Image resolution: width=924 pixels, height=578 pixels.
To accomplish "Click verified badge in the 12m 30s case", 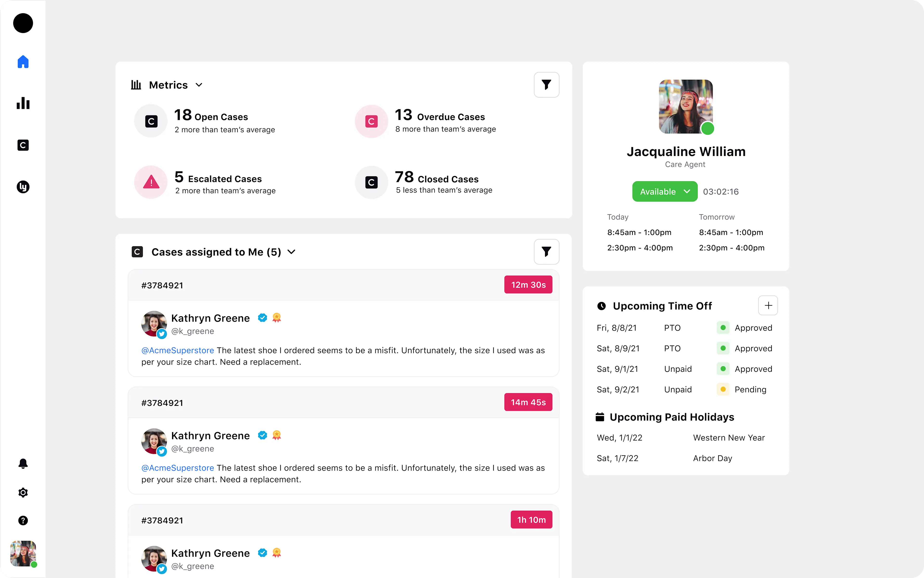I will (262, 318).
